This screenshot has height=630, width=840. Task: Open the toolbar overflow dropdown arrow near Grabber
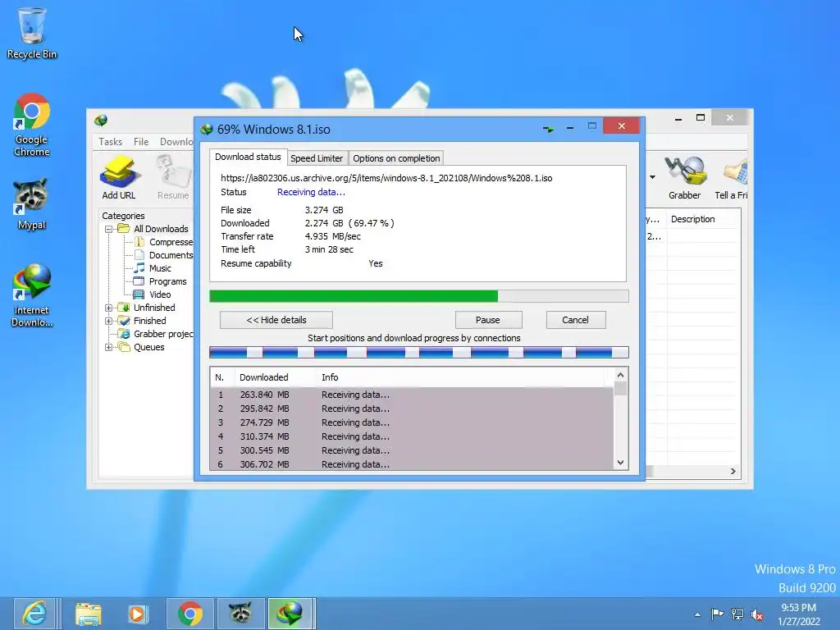(652, 177)
